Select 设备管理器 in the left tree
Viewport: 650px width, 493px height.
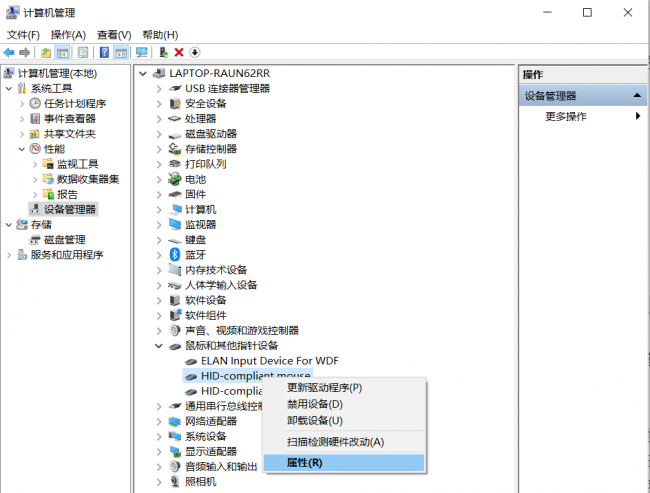[70, 209]
